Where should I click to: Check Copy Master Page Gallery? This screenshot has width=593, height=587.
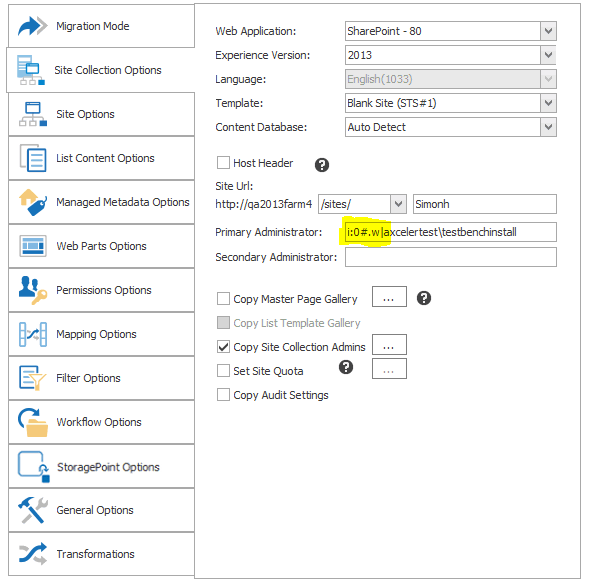pyautogui.click(x=223, y=298)
